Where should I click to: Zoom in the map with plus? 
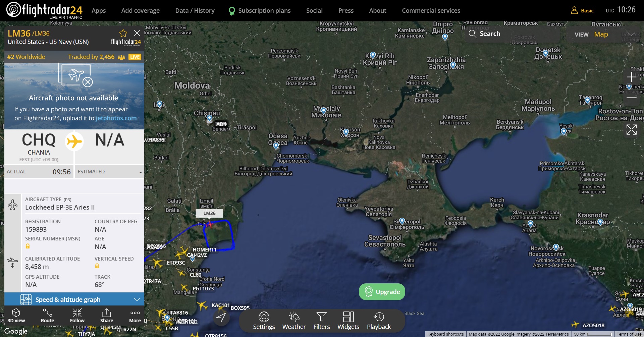coord(631,77)
